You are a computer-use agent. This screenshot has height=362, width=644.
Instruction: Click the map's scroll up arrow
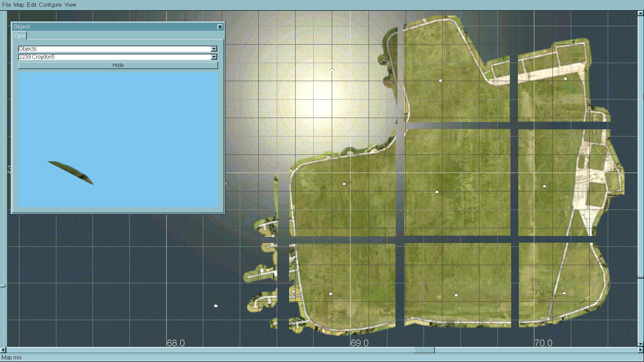(x=640, y=13)
